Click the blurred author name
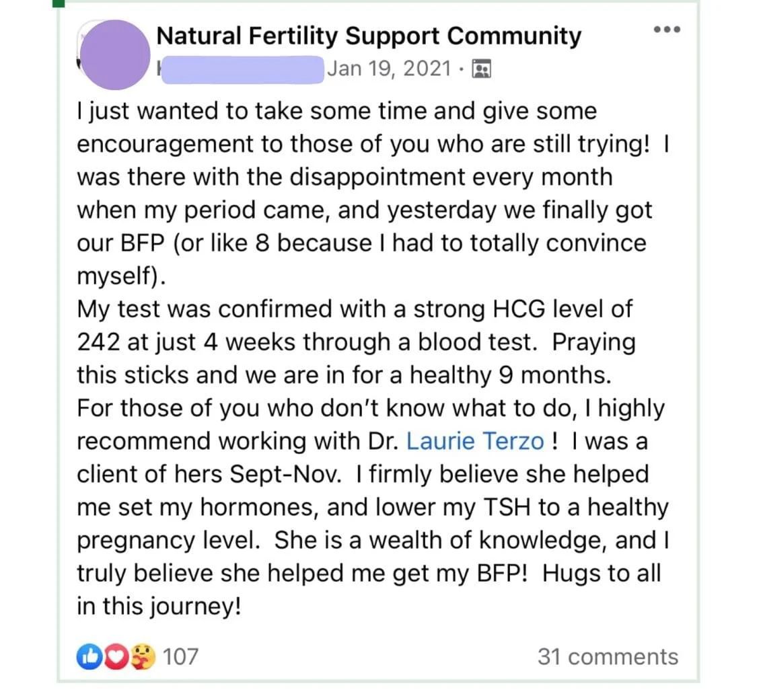The image size is (757, 700). [240, 69]
